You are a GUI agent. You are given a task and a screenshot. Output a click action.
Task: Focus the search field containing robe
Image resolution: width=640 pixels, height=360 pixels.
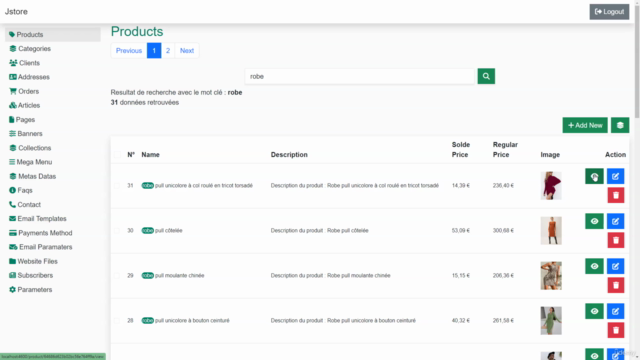(x=361, y=76)
